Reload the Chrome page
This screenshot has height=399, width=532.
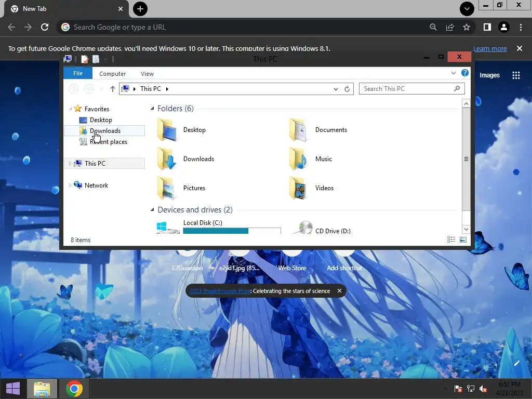click(x=45, y=27)
